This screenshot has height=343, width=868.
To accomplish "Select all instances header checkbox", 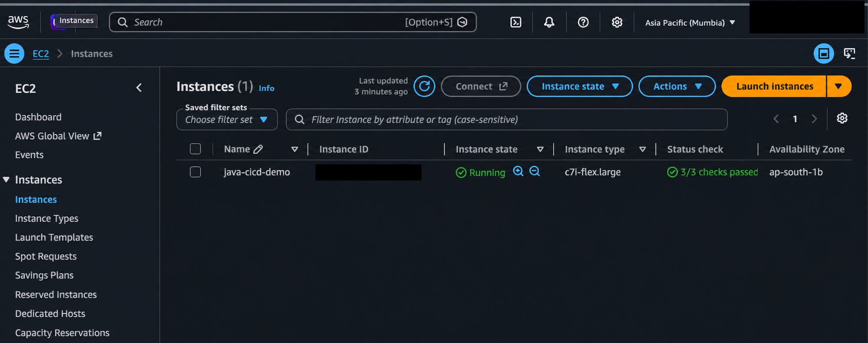I will [195, 149].
